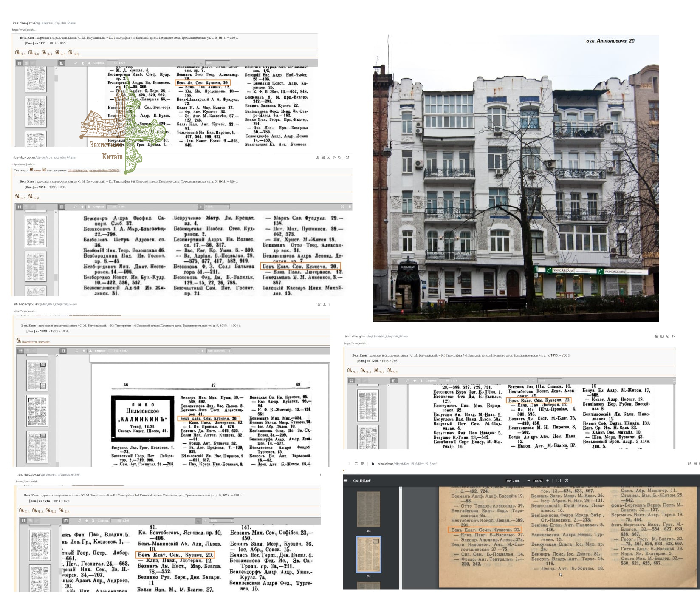700x604 pixels.
Task: Rotate the Kiev-1916 PDF page
Action: tap(566, 481)
